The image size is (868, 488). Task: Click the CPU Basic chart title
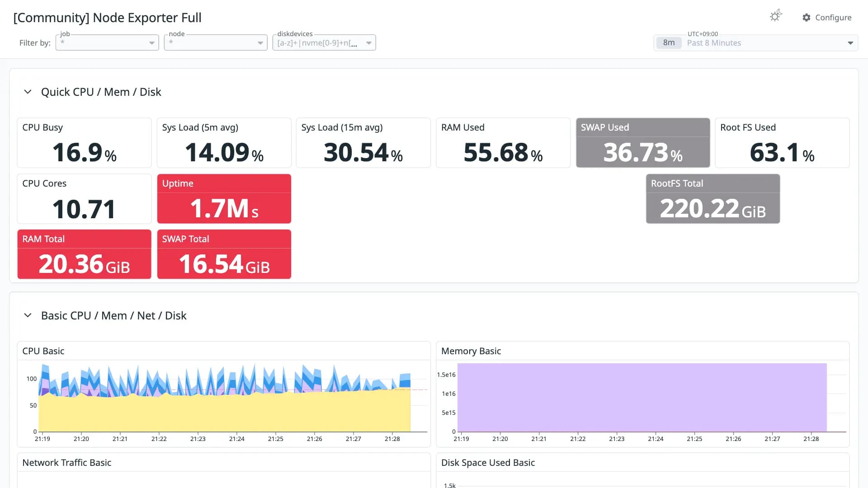[43, 351]
